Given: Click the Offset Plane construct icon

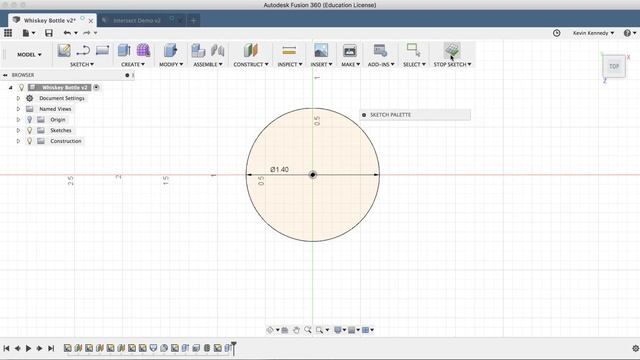Looking at the screenshot, I should (x=251, y=51).
